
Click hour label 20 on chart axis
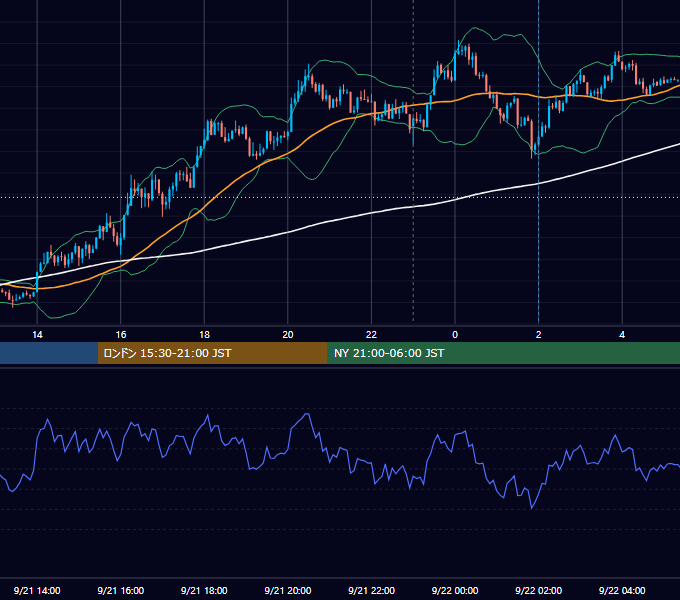coord(288,335)
